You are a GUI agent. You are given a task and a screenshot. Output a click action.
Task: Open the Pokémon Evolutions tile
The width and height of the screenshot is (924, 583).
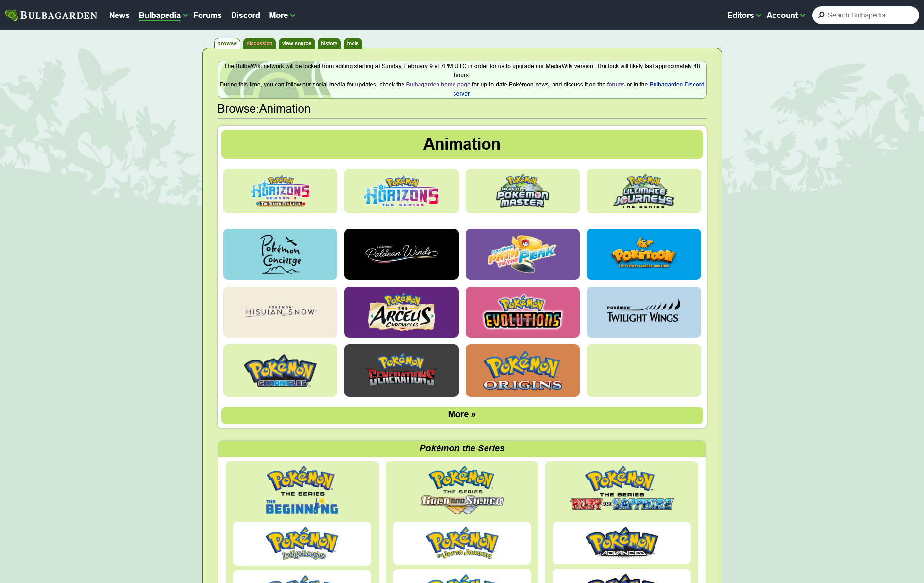click(x=522, y=312)
